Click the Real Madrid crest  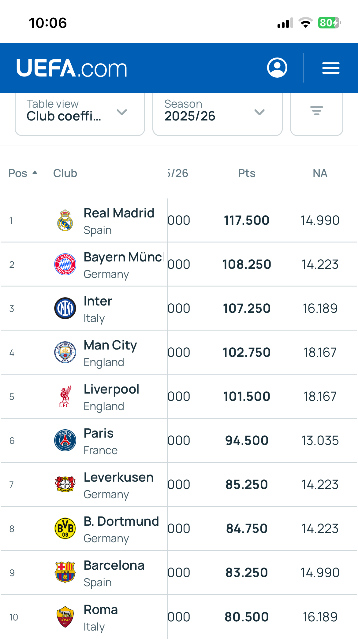[65, 220]
